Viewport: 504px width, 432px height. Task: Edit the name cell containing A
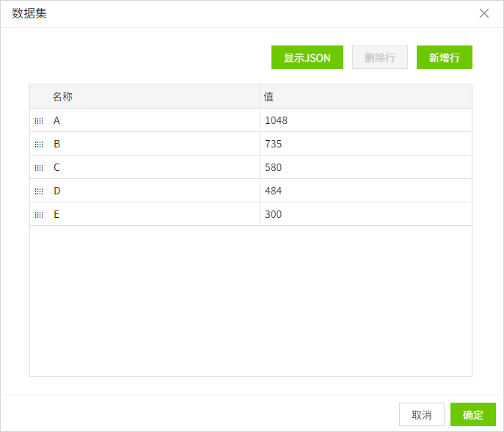point(147,120)
